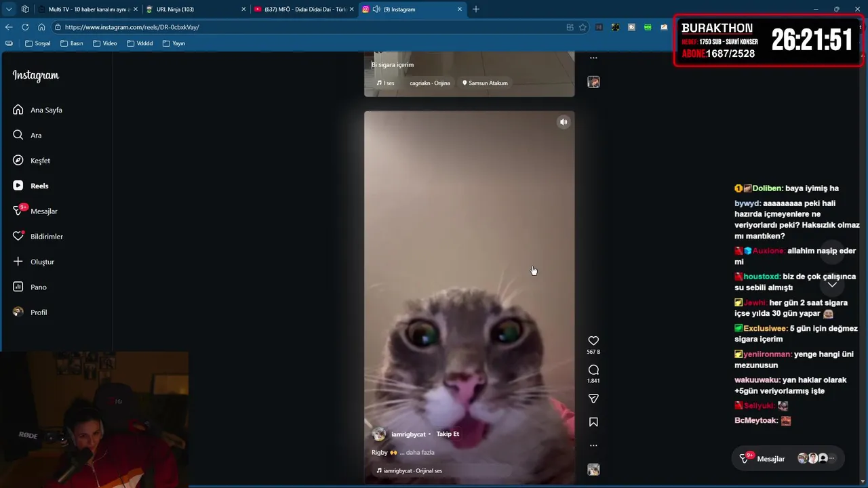Viewport: 868px width, 488px height.
Task: Expand caption with daha fazla
Action: [420, 452]
